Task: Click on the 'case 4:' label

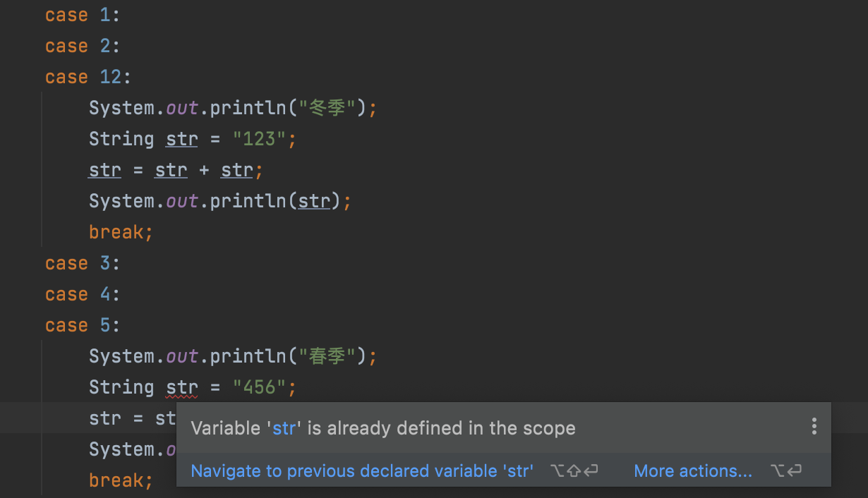Action: tap(83, 294)
